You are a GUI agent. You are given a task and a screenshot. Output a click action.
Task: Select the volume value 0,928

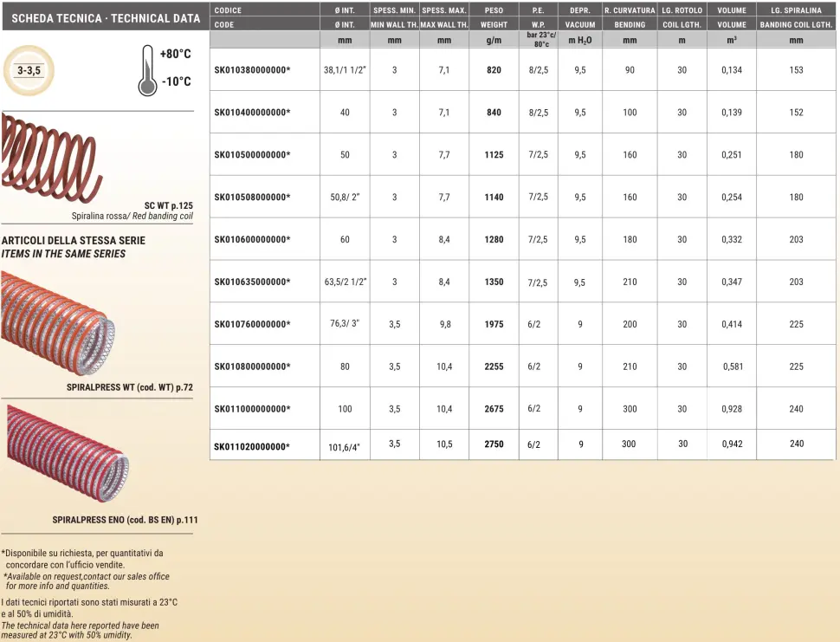tap(732, 409)
